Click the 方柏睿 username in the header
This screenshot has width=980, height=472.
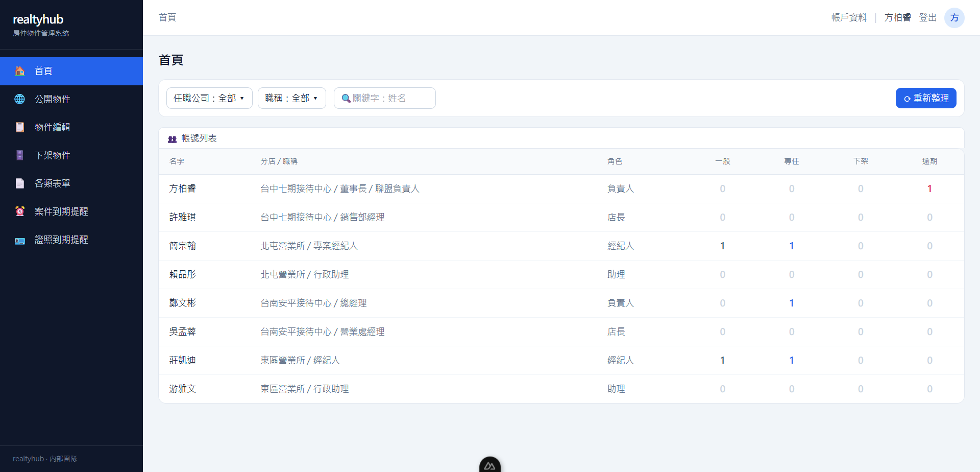[898, 18]
